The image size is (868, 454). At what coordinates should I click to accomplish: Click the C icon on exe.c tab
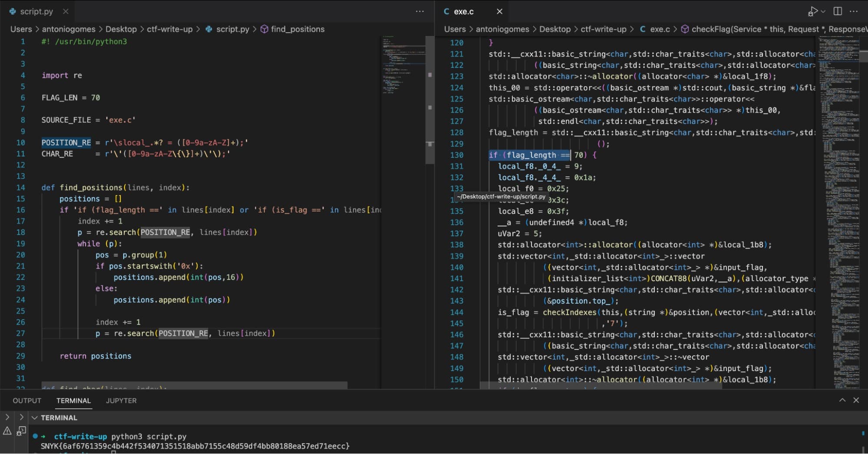(x=446, y=12)
